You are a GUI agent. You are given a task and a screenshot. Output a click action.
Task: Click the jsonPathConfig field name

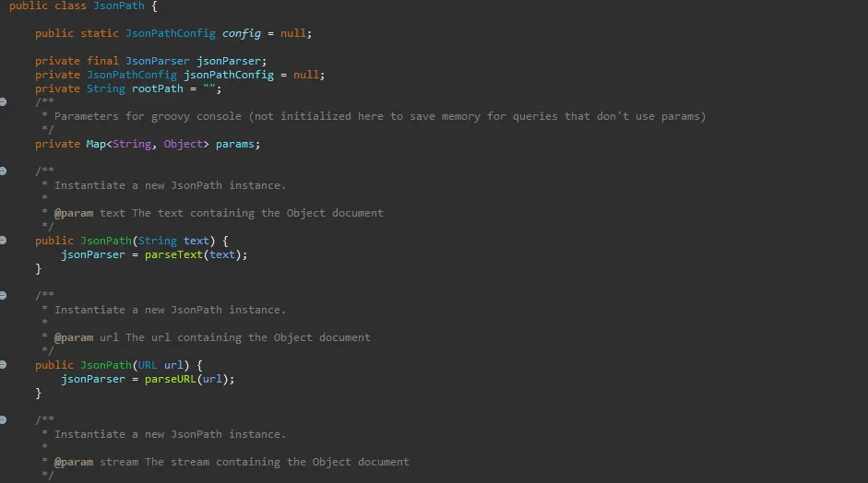point(229,75)
